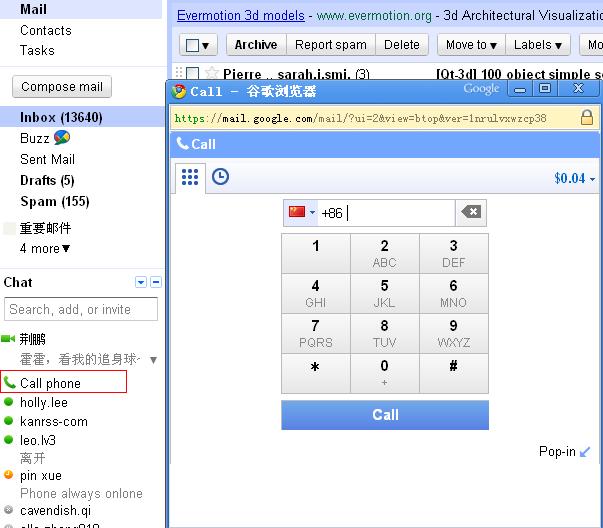Screen dimensions: 603x528
Task: Dial 5 JKL on keypad
Action: (385, 293)
